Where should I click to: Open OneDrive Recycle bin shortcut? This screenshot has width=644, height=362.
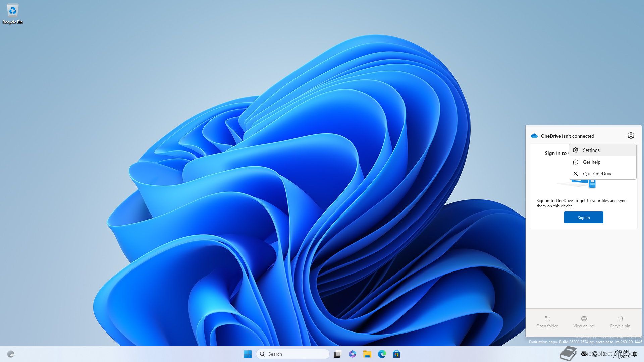tap(620, 322)
